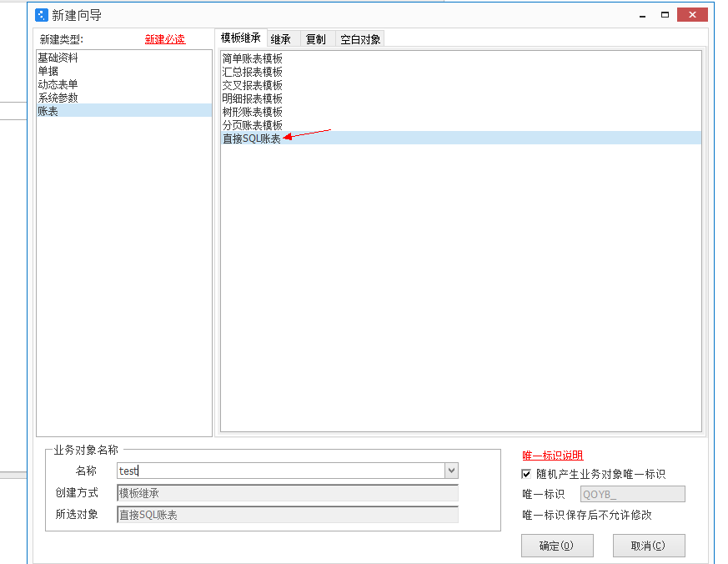The height and width of the screenshot is (564, 728).
Task: Click the 确定(O) button
Action: pos(556,546)
